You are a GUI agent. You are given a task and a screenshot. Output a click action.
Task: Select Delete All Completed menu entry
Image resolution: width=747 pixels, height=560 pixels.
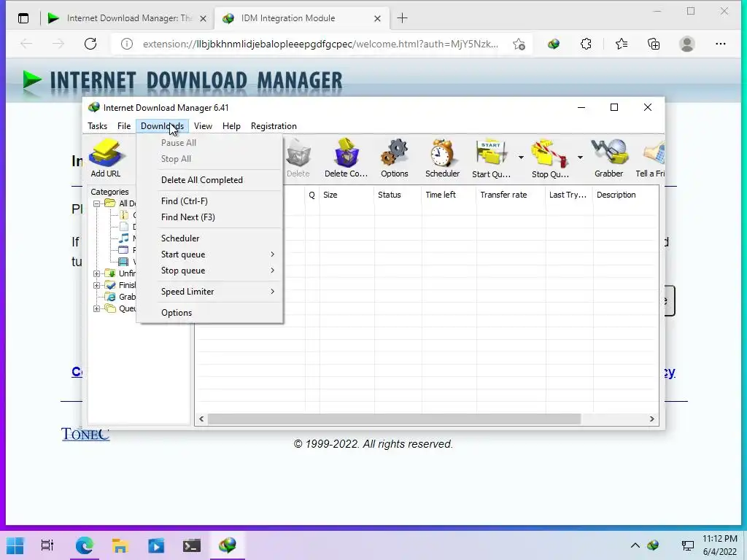tap(209, 180)
